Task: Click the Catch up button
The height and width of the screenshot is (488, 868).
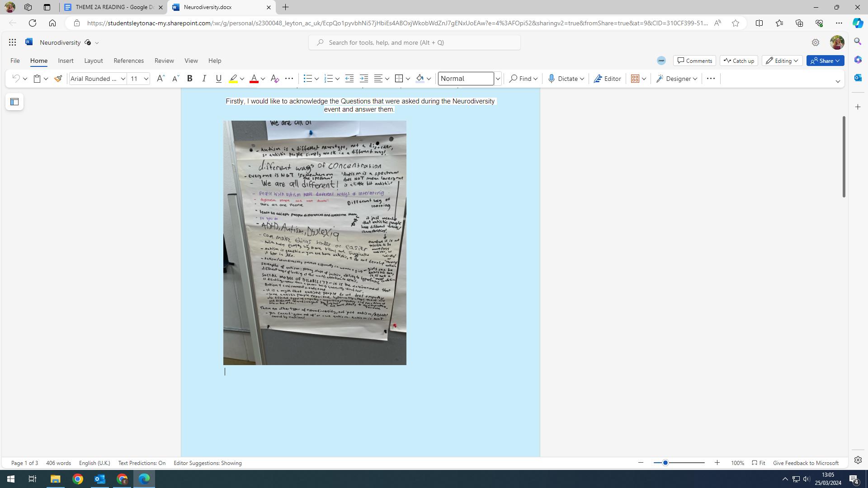Action: click(x=739, y=61)
